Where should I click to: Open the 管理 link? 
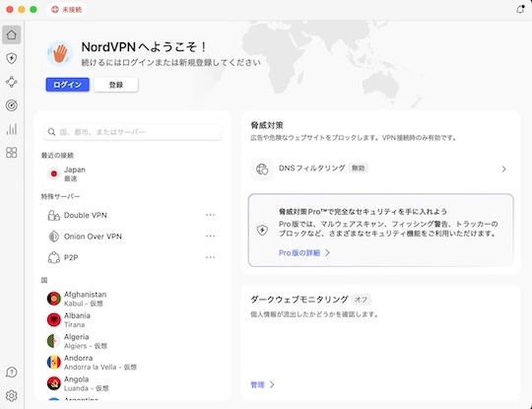tap(262, 384)
